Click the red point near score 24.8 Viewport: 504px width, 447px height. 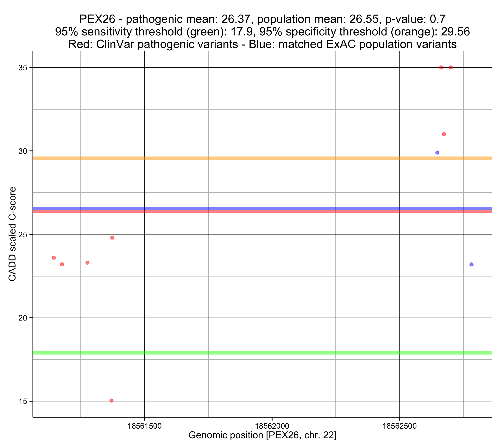coord(112,238)
